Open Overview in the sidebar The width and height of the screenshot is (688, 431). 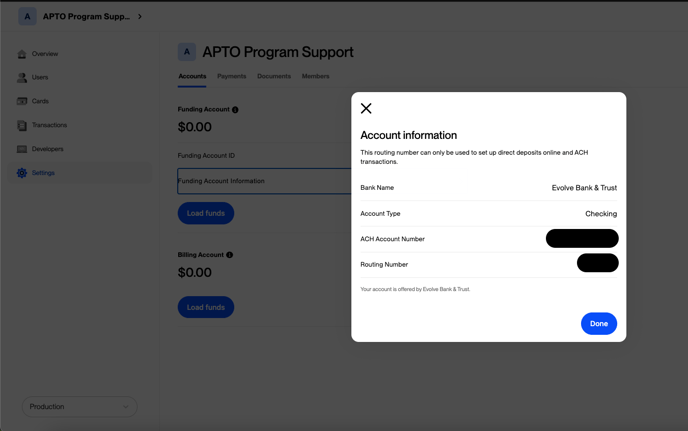coord(45,54)
